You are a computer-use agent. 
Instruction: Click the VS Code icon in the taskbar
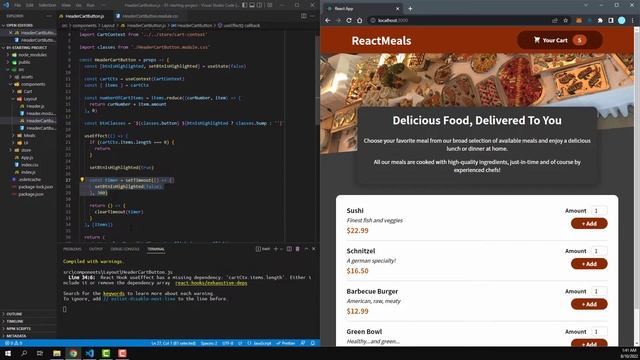tap(90, 353)
